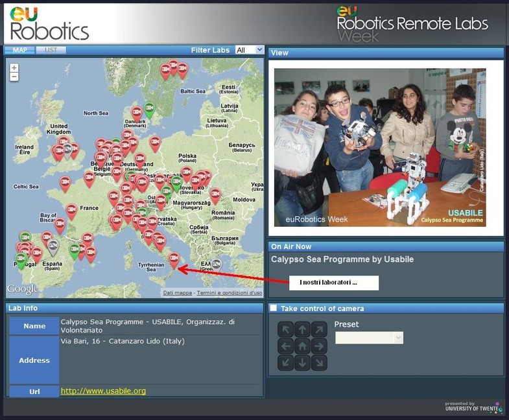Pan camera with the left arrow button
Screen dimensions: 509x420
point(286,346)
